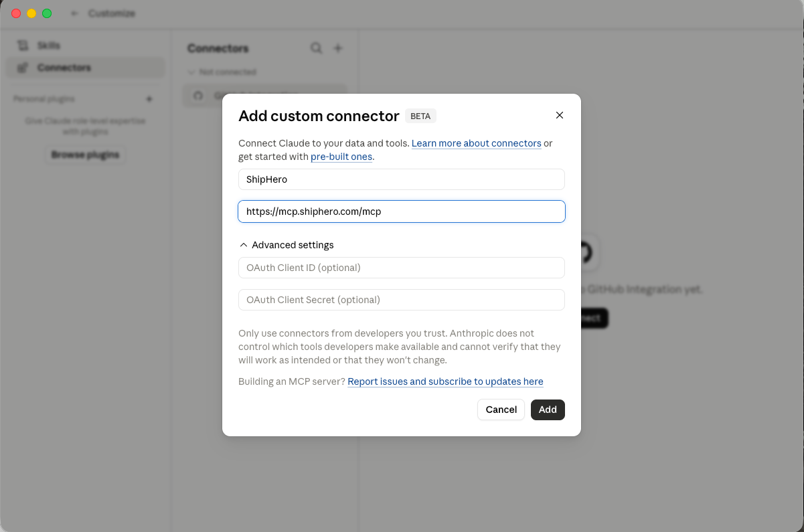Add a personal plugin with the plus
804x532 pixels.
pos(149,99)
